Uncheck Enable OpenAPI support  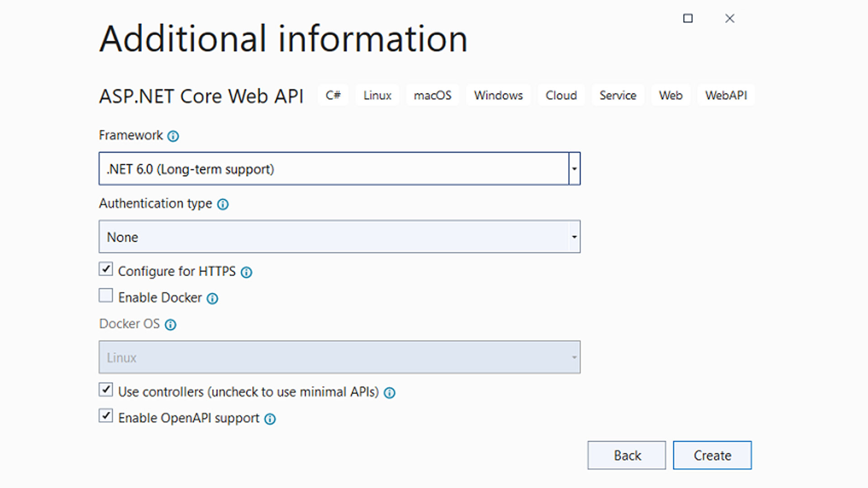tap(105, 416)
